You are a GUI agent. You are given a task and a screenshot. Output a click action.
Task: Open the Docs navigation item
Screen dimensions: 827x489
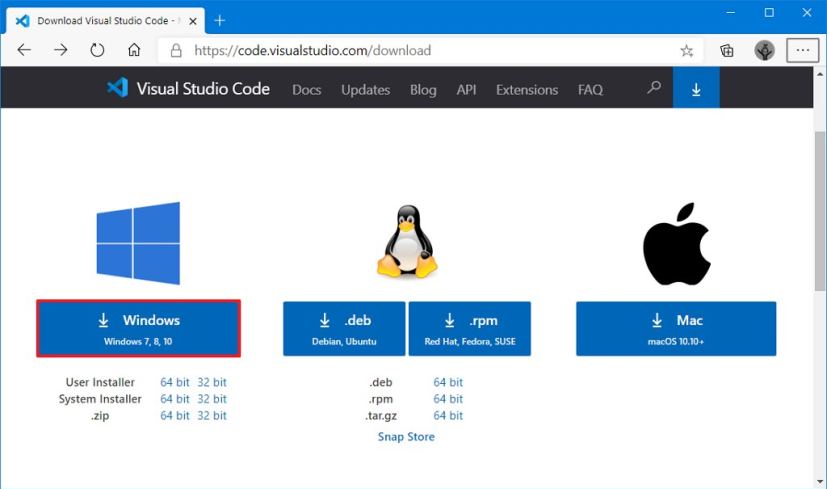coord(306,90)
